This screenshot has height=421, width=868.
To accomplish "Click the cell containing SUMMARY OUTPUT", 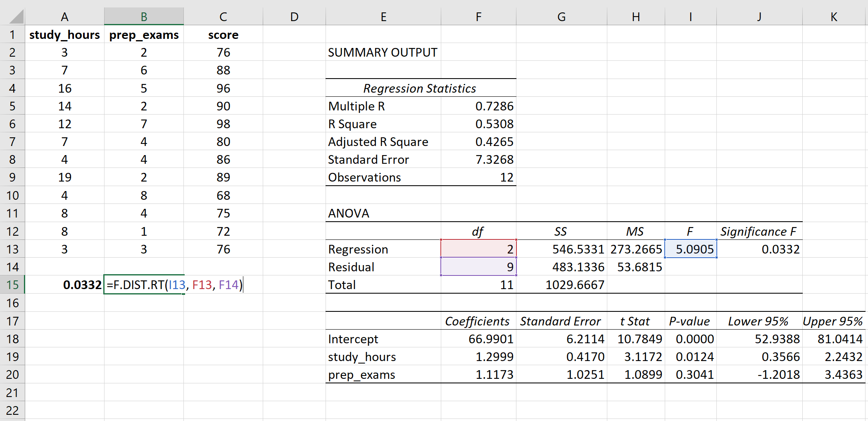I will (x=382, y=52).
